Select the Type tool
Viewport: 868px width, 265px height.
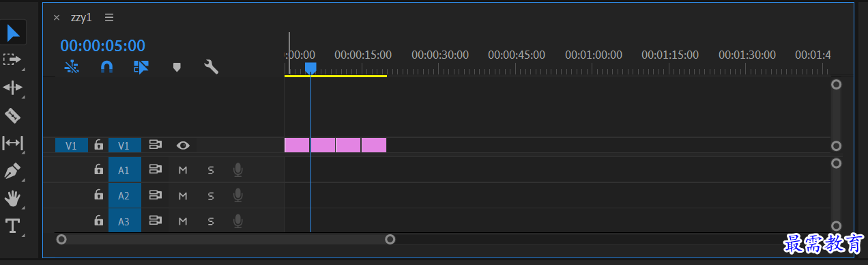(13, 226)
